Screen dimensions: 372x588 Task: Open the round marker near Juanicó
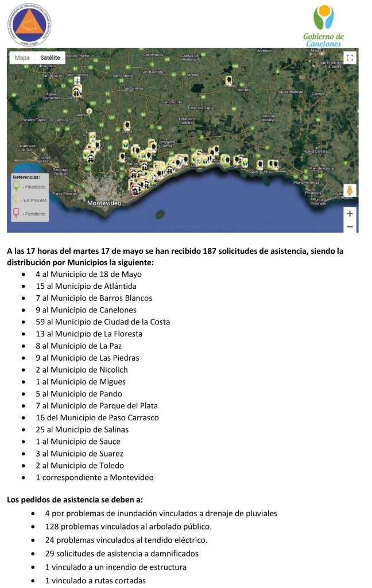point(89,111)
